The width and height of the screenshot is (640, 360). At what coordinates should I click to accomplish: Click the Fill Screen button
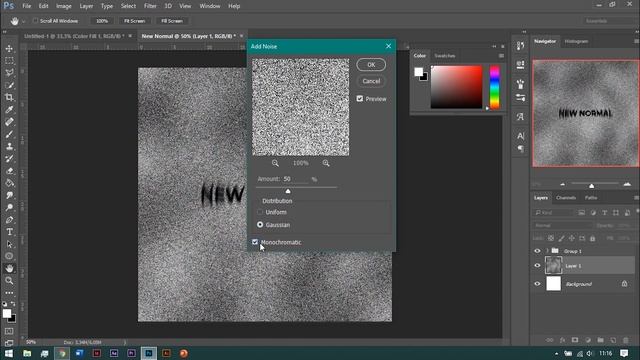pyautogui.click(x=172, y=21)
